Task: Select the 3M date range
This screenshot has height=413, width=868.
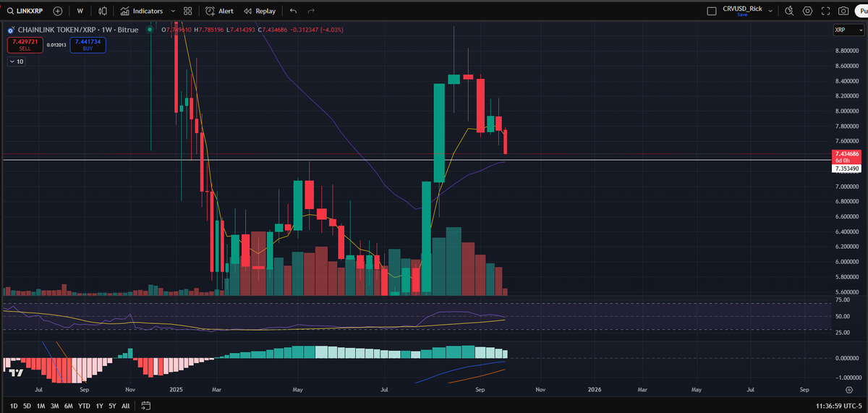Action: tap(55, 406)
